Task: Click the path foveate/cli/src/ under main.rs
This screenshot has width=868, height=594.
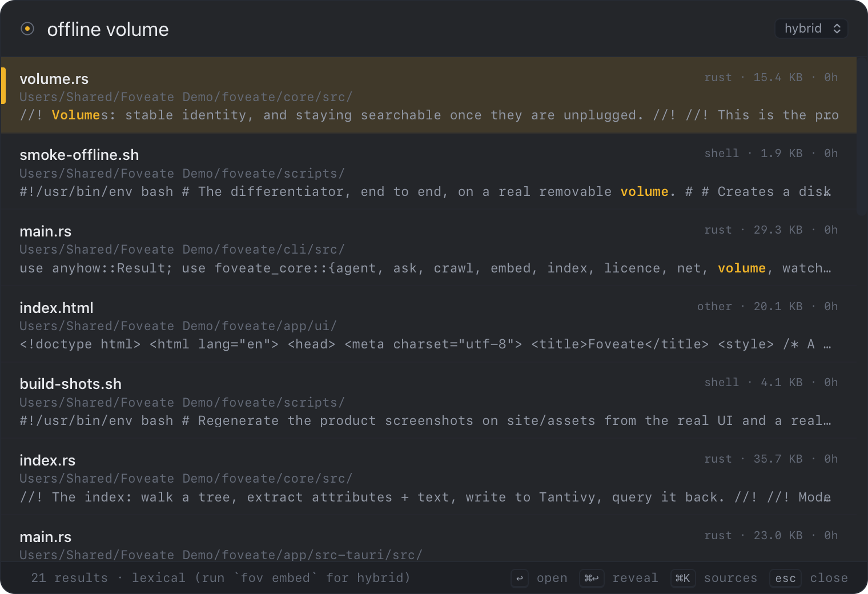Action: tap(182, 250)
